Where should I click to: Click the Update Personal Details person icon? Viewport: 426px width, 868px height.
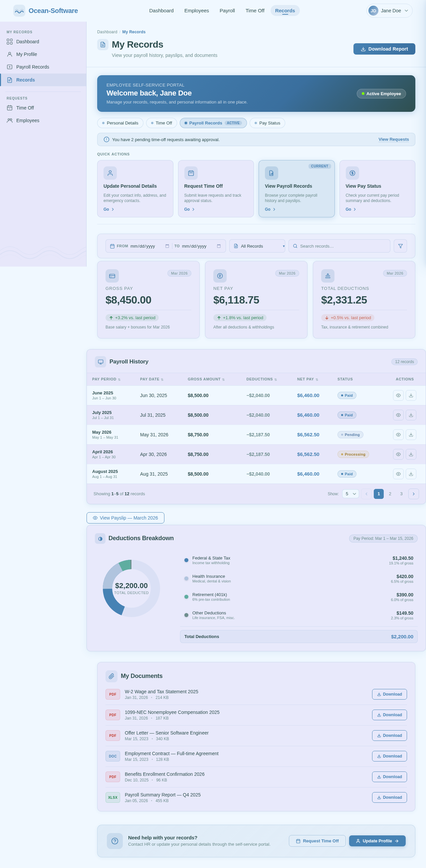(x=110, y=173)
